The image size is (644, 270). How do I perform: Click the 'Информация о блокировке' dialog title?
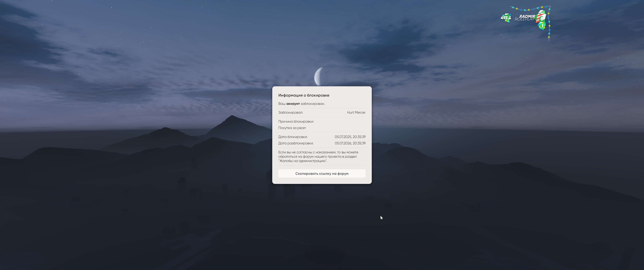pyautogui.click(x=303, y=95)
